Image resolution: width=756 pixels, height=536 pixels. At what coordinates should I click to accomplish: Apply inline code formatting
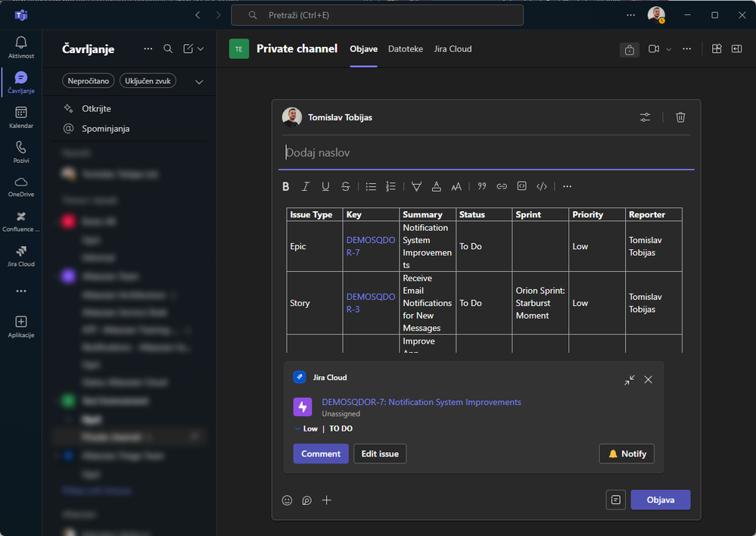pos(542,187)
